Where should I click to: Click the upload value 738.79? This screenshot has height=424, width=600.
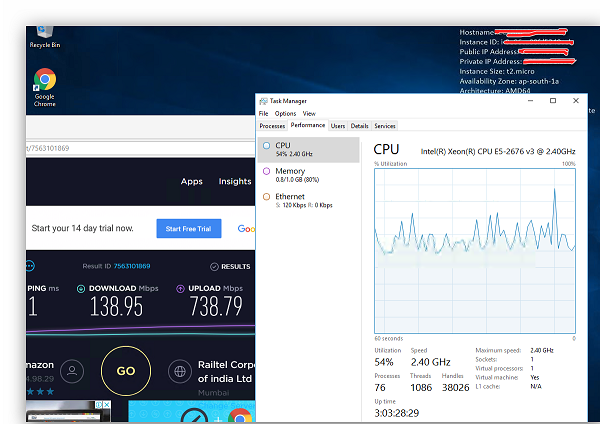(x=216, y=307)
